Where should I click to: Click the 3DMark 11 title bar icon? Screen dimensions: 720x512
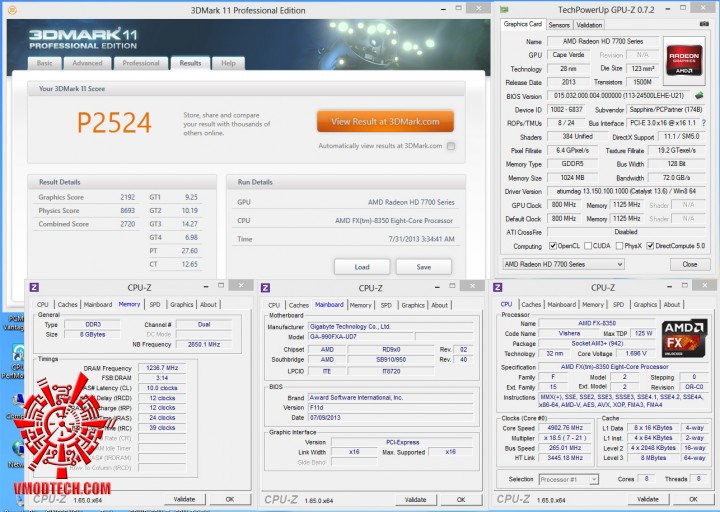tap(12, 10)
